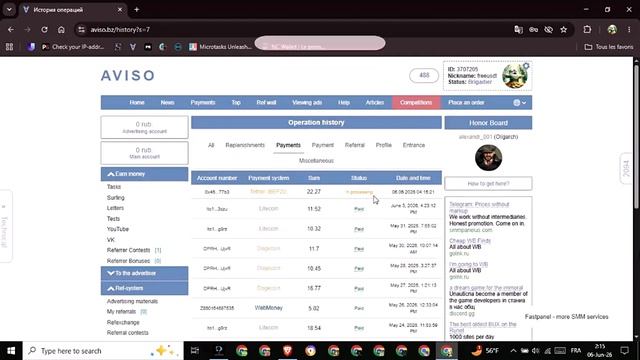Viewport: 640px width, 360px height.
Task: Click the WebMoney payment system cell
Action: coord(269,308)
